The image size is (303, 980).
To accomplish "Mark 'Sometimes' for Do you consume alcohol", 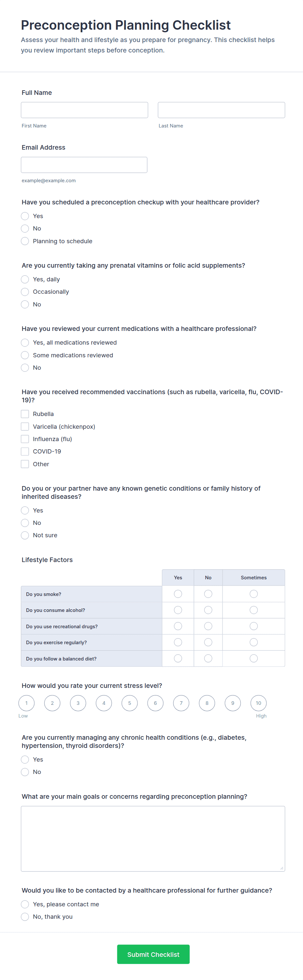I will (x=253, y=610).
